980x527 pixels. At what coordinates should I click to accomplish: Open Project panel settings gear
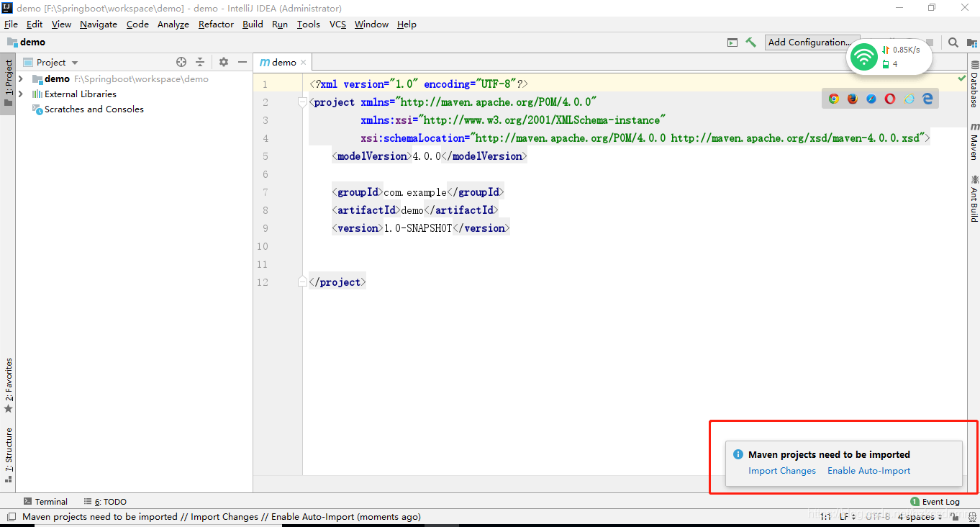[x=224, y=62]
